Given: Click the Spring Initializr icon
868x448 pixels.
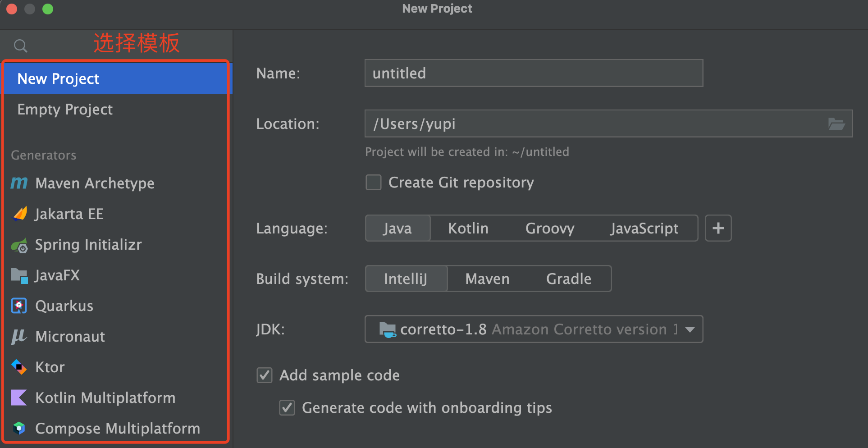Looking at the screenshot, I should click(19, 245).
